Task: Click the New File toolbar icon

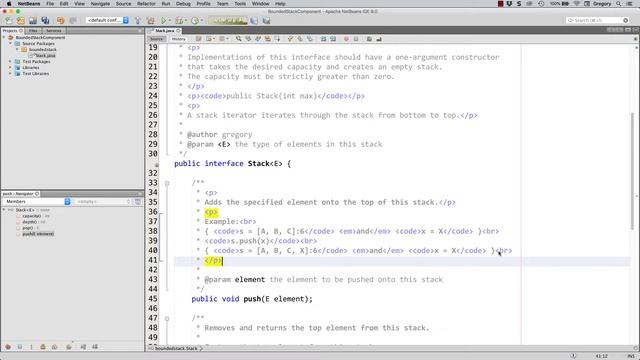Action: (x=9, y=20)
